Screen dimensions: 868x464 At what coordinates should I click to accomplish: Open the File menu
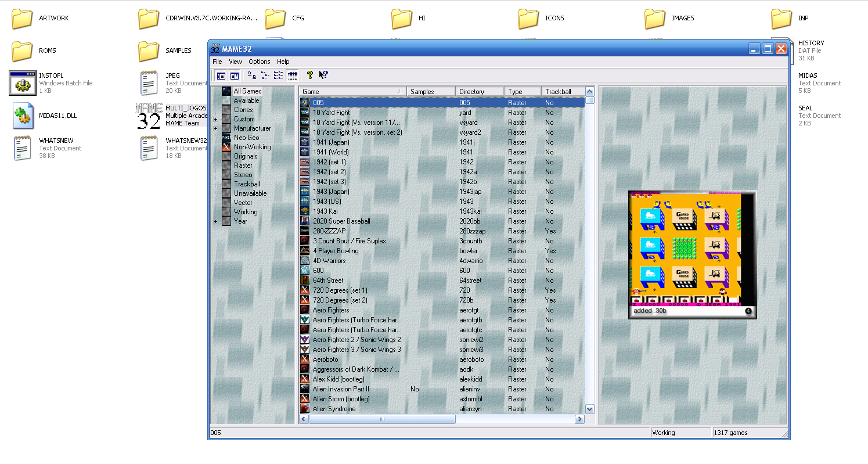[217, 62]
